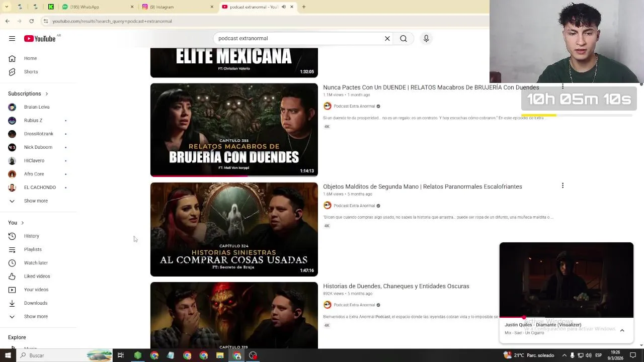Play the Al Comprar Cosas Usadas thumbnail
The image size is (644, 362).
coord(234,229)
